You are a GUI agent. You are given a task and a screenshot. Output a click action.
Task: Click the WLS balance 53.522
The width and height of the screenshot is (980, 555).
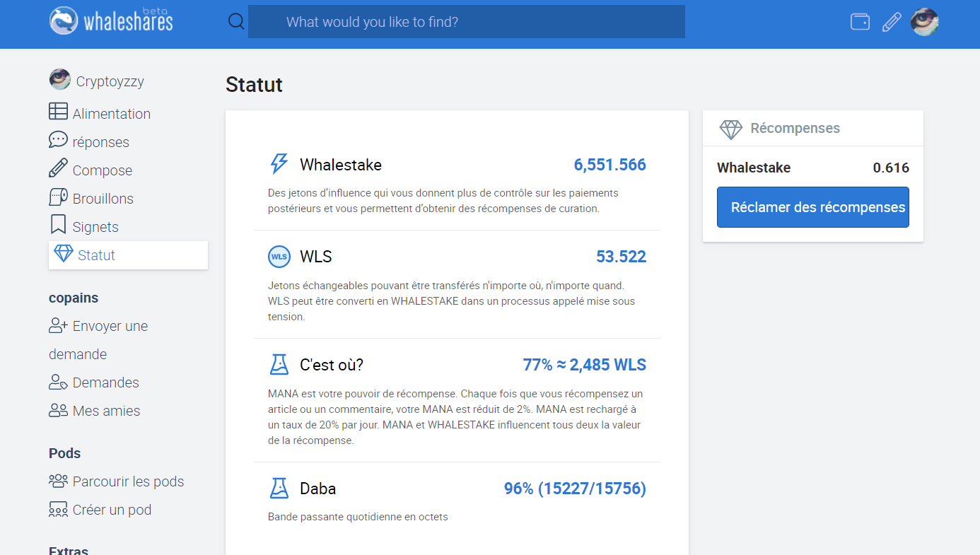[622, 257]
